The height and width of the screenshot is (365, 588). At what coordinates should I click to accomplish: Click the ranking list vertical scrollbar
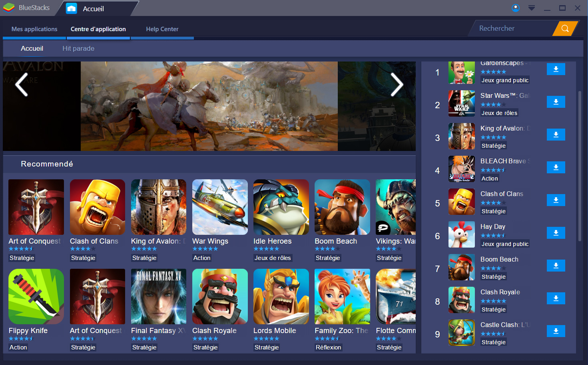click(580, 166)
